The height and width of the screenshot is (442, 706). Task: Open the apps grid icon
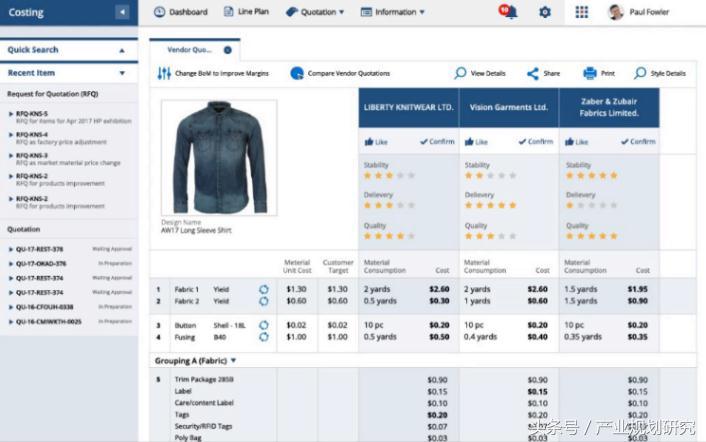(x=582, y=12)
